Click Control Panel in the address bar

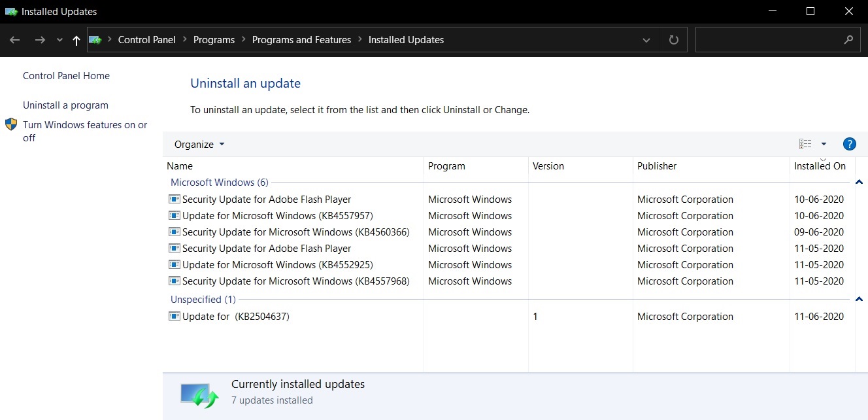pos(146,40)
